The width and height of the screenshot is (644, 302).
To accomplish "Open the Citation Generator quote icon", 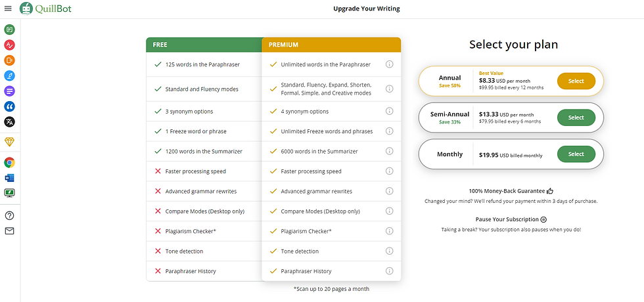I will tap(9, 106).
